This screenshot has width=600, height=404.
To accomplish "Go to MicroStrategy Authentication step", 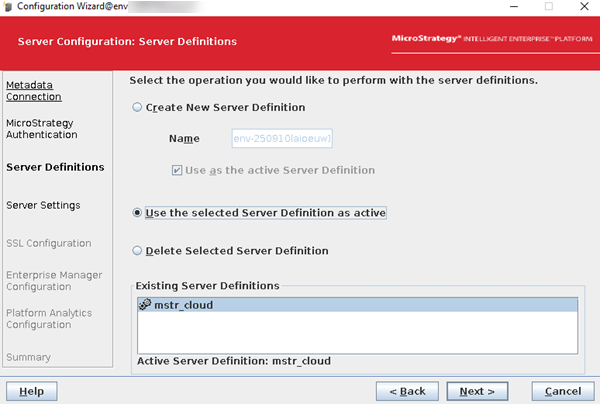I will pyautogui.click(x=41, y=128).
